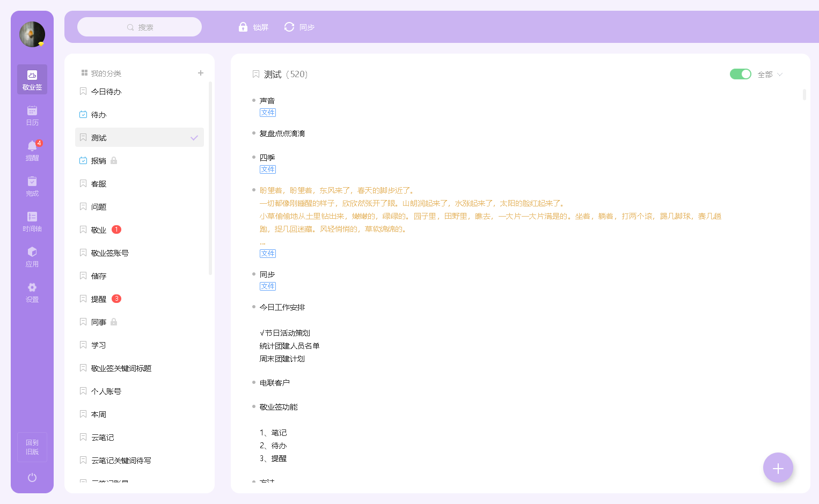Viewport: 819px width, 504px height.
Task: Click 锁屏 lock screen button
Action: pyautogui.click(x=253, y=27)
